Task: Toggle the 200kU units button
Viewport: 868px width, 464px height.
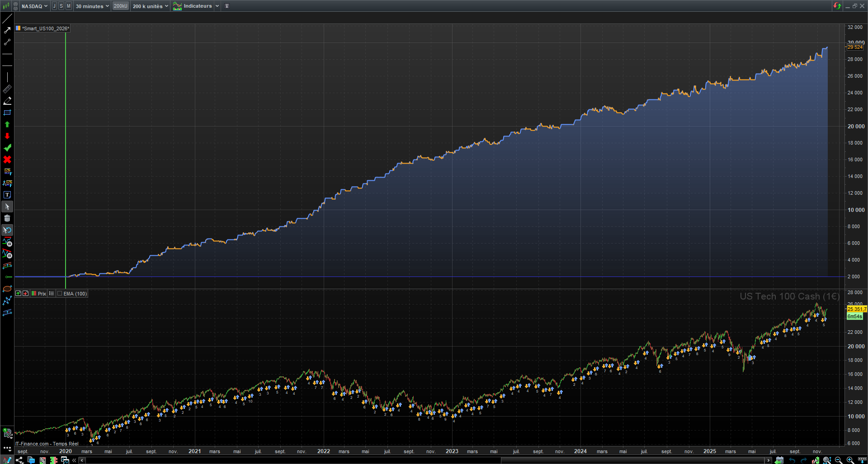Action: coord(120,6)
